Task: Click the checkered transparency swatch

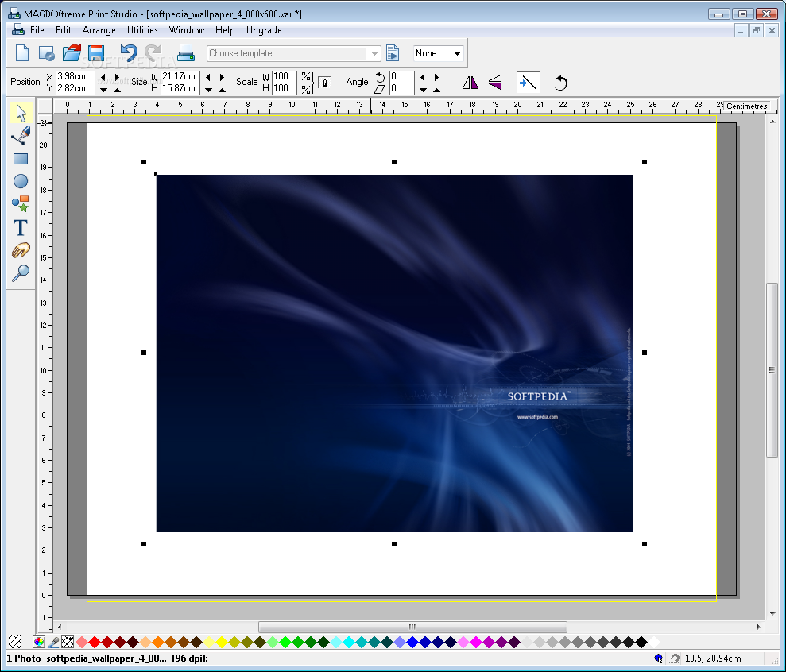Action: pyautogui.click(x=68, y=642)
